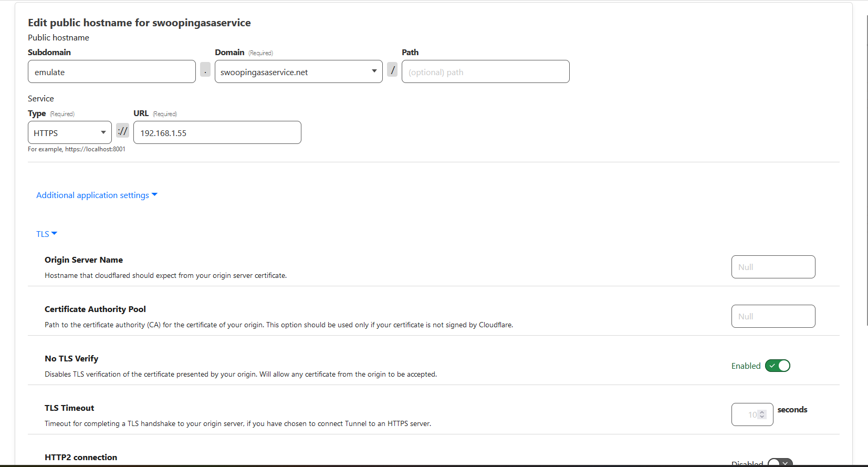Viewport: 868px width, 467px height.
Task: Click the TLS Timeout seconds stepper field
Action: [752, 414]
